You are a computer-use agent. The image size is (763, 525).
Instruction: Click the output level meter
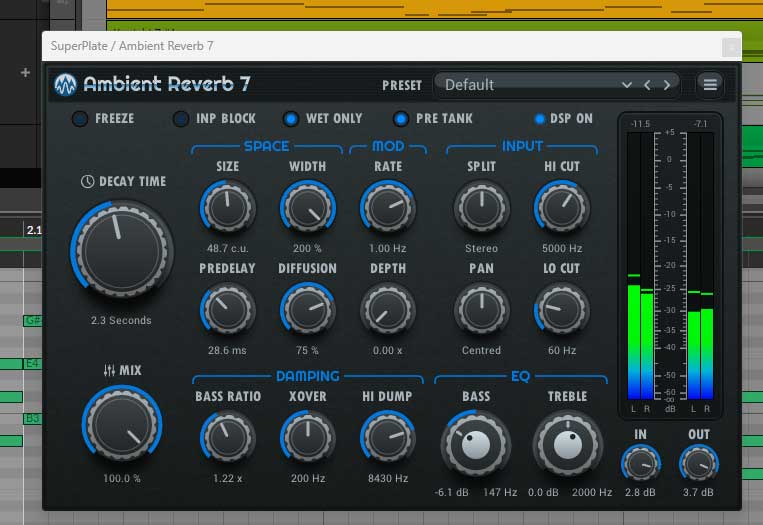700,267
